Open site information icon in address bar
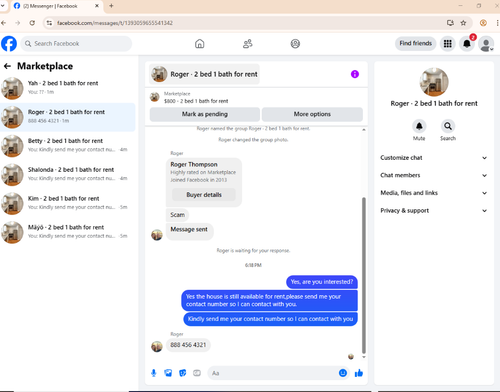 [49, 23]
